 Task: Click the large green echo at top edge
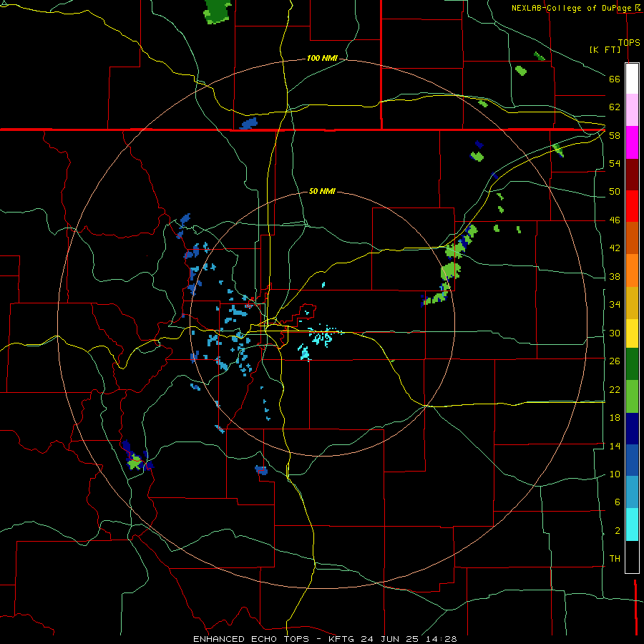point(218,11)
